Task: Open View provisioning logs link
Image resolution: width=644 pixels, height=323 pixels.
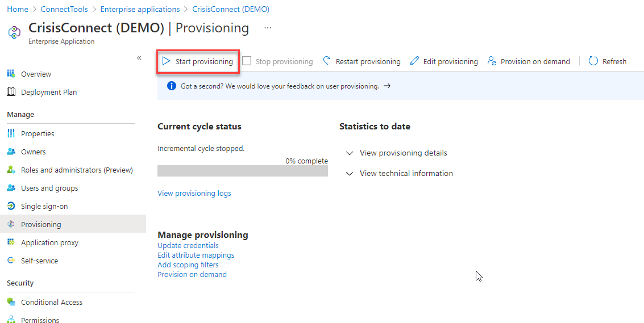Action: [194, 193]
